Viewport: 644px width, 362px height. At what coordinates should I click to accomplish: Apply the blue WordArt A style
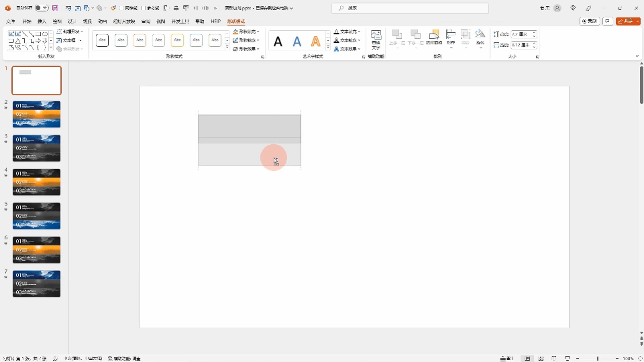297,42
